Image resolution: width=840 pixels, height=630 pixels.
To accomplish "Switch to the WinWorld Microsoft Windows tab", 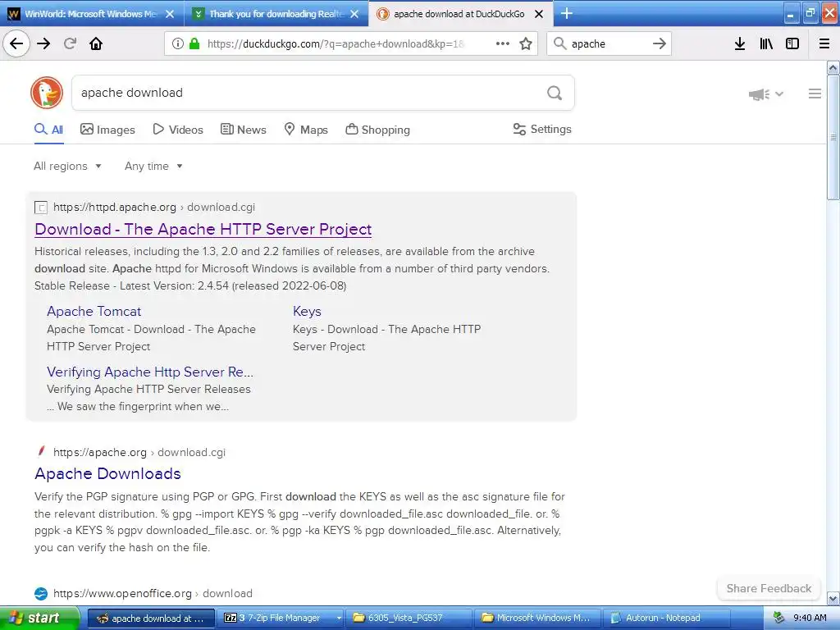I will [92, 14].
